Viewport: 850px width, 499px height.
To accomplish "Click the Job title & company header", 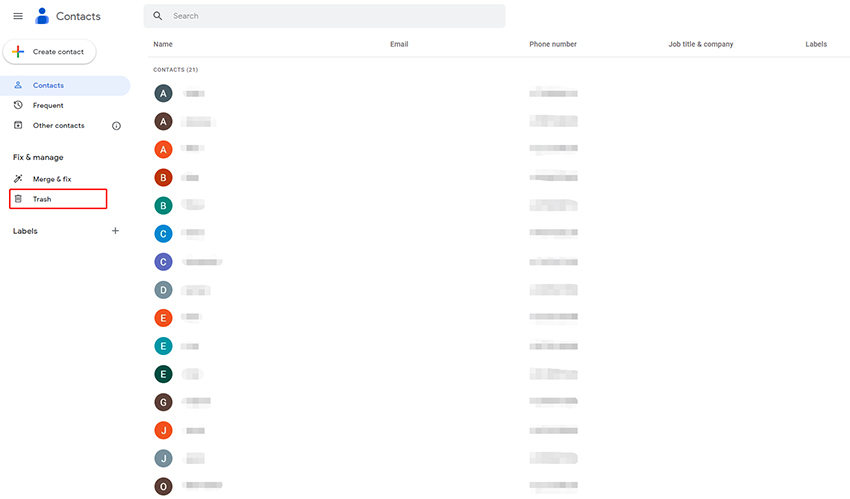I will click(x=700, y=44).
